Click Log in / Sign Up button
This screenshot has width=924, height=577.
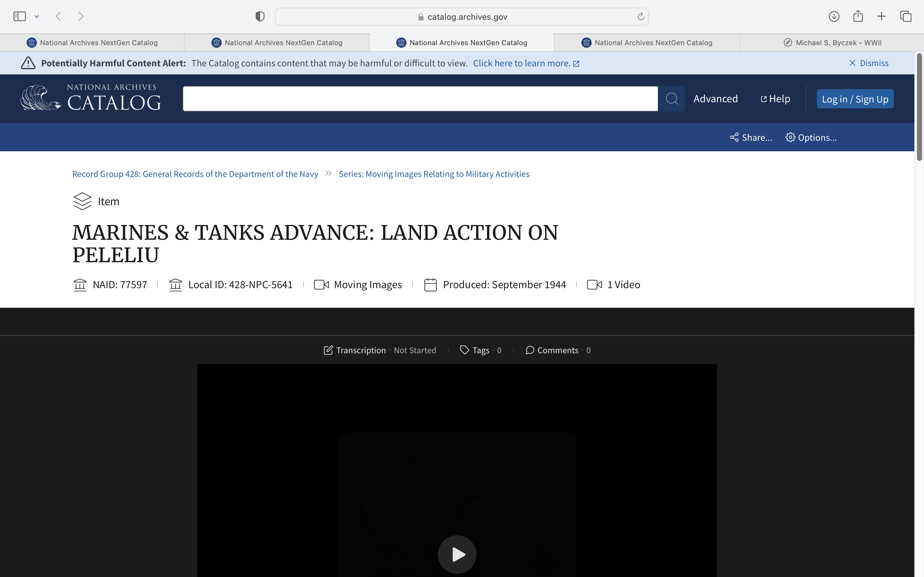pyautogui.click(x=854, y=99)
